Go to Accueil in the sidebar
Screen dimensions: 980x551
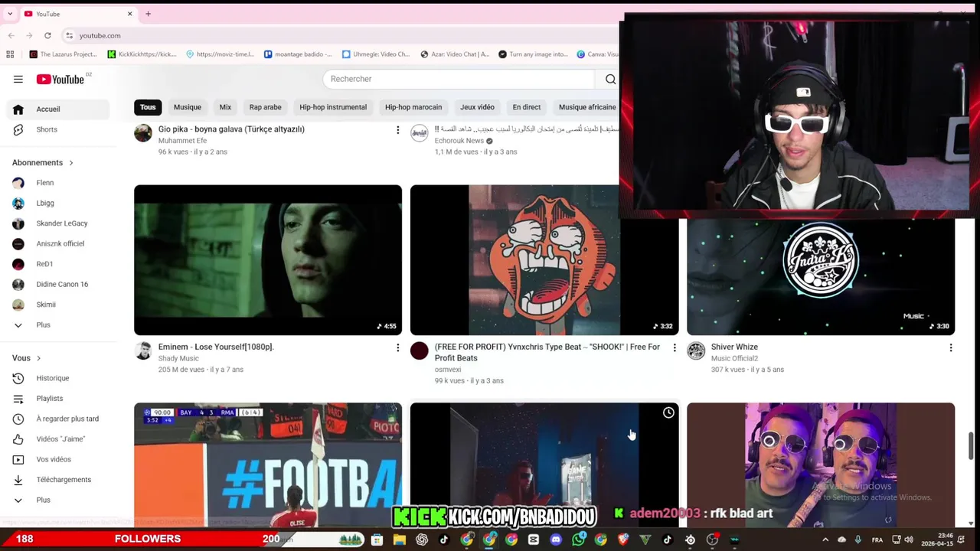pos(57,109)
